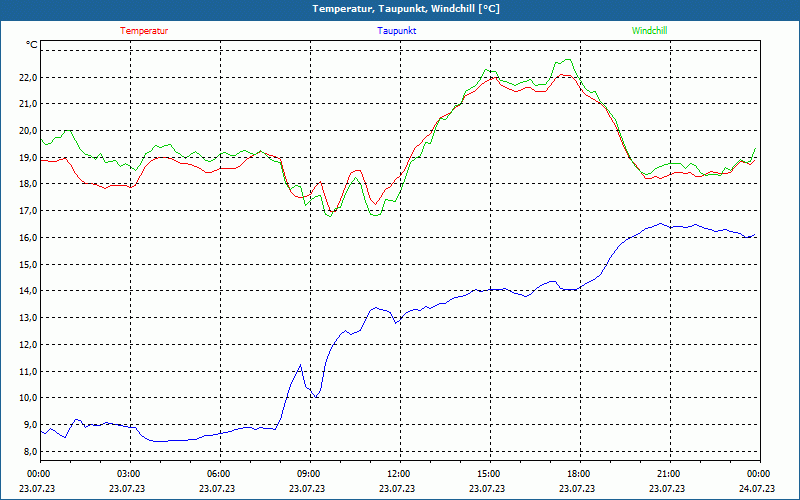Click the 21:00 time axis label
This screenshot has height=500, width=800.
[x=668, y=474]
